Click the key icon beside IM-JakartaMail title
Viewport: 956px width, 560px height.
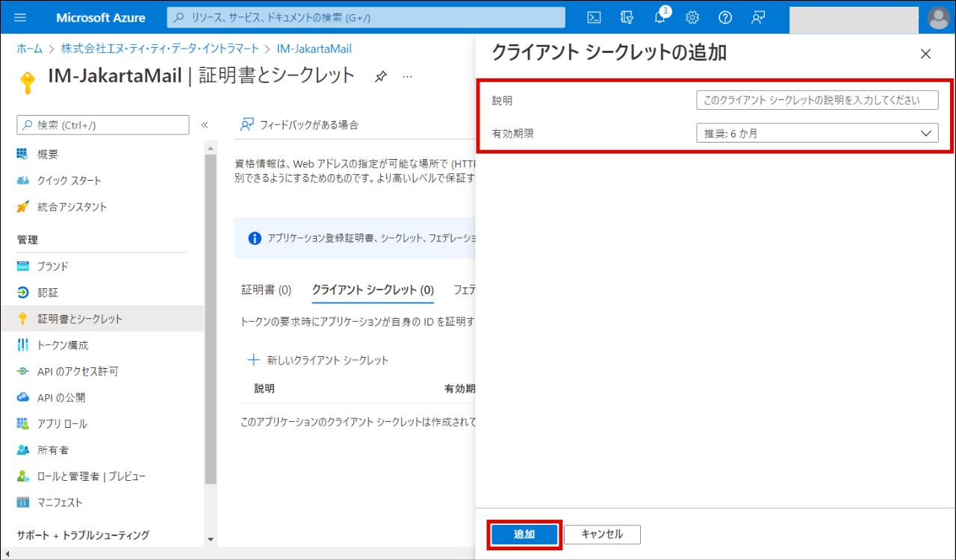(28, 81)
